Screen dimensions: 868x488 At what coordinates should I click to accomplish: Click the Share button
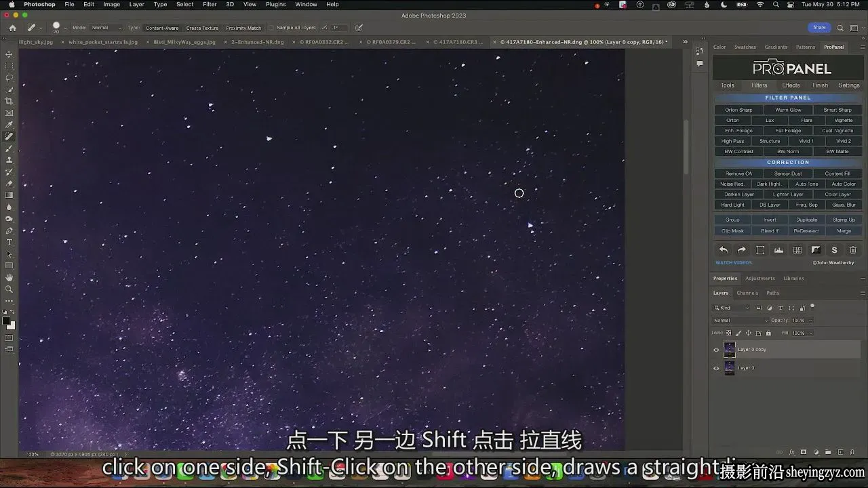[820, 28]
